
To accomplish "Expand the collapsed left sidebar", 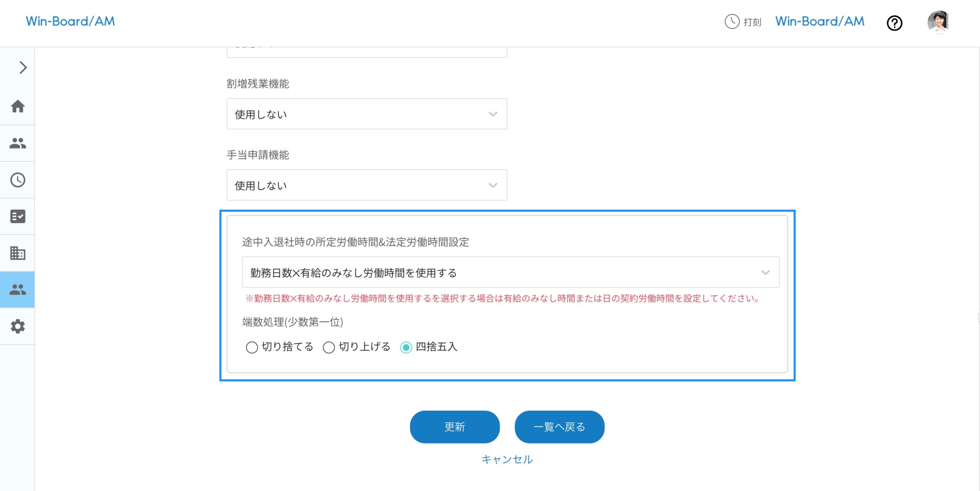I will pyautogui.click(x=22, y=68).
